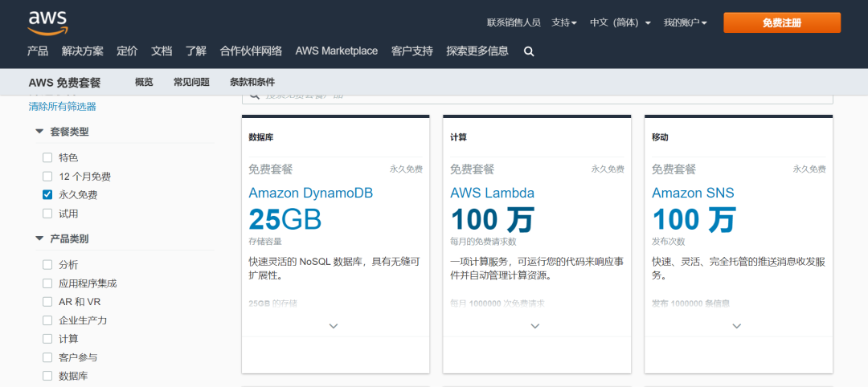Open the 中文 (简体) language dropdown
This screenshot has width=868, height=387.
click(x=620, y=22)
